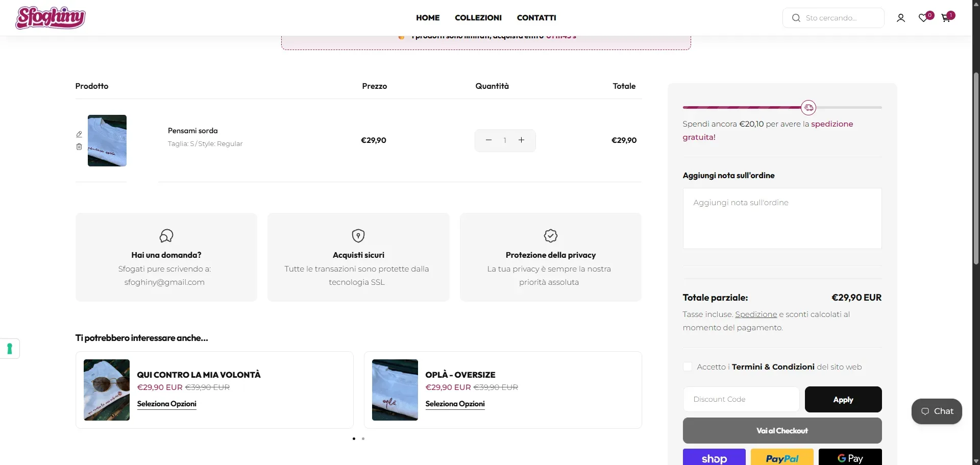Click the quantity value 1 field

pyautogui.click(x=505, y=140)
